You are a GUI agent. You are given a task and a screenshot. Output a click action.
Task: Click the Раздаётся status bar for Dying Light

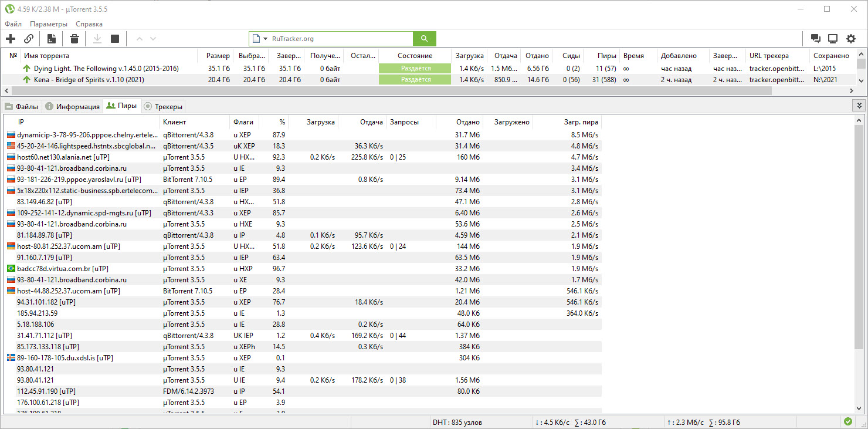[x=415, y=69]
